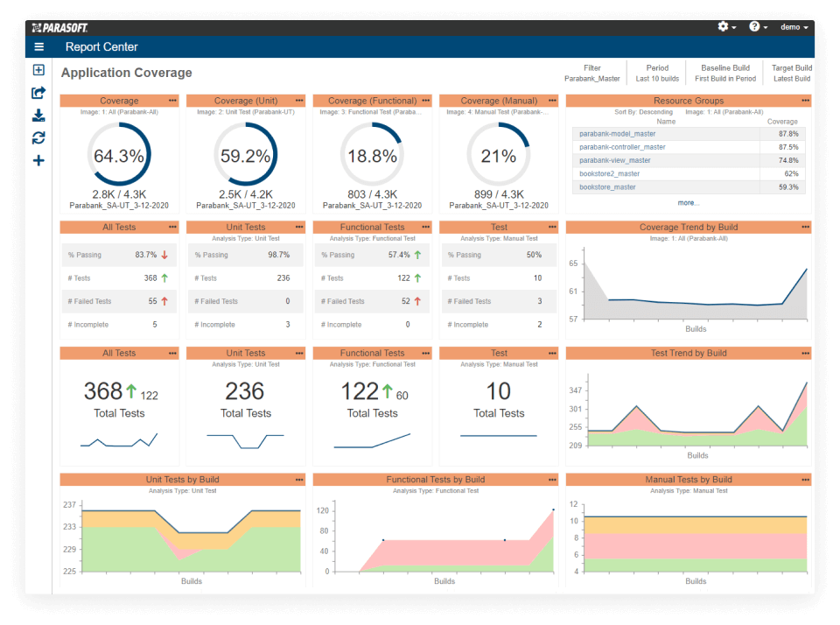Open parabank-view_master resource group
The image size is (840, 625).
pyautogui.click(x=614, y=160)
